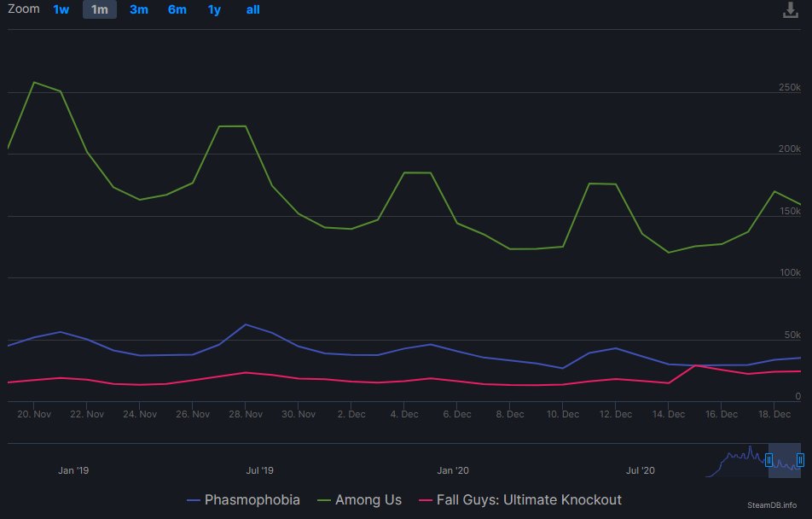Click the Fall Guys rise at 15. Dec
The height and width of the screenshot is (519, 812).
pyautogui.click(x=695, y=365)
